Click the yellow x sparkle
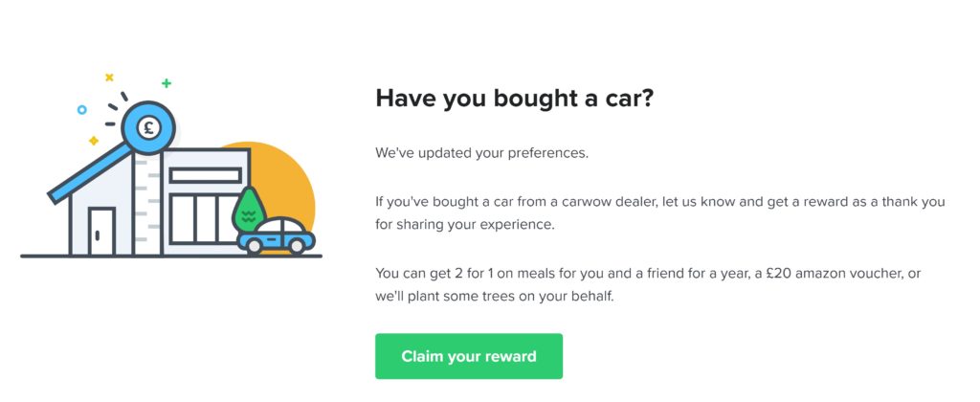Screen dimensions: 980x402 click(x=109, y=78)
